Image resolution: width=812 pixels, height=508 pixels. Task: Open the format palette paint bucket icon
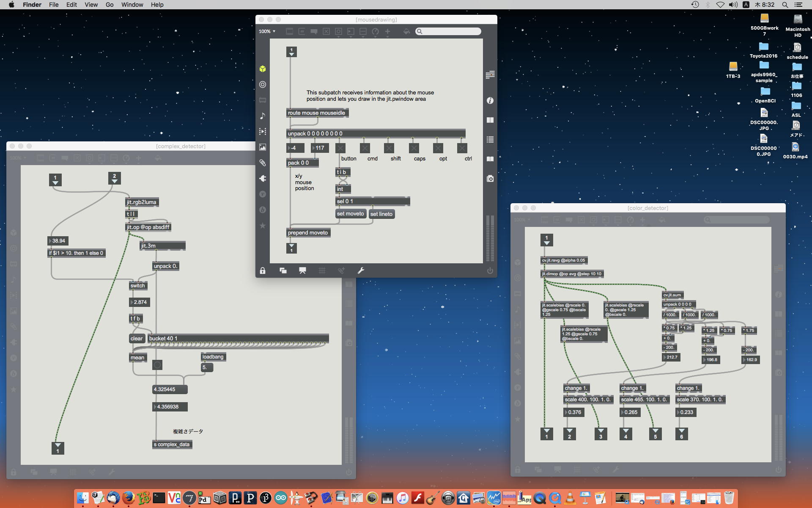[x=406, y=31]
